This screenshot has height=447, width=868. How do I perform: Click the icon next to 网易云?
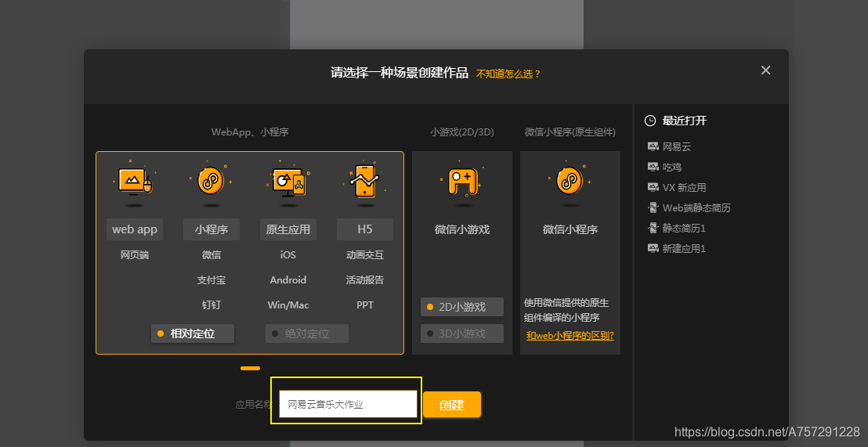point(653,146)
